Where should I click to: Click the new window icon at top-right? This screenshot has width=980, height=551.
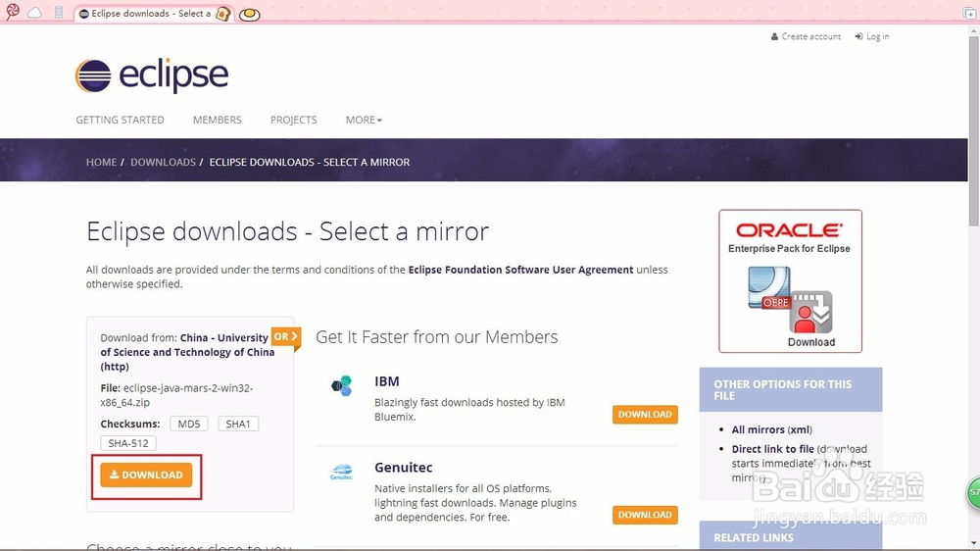(x=969, y=13)
